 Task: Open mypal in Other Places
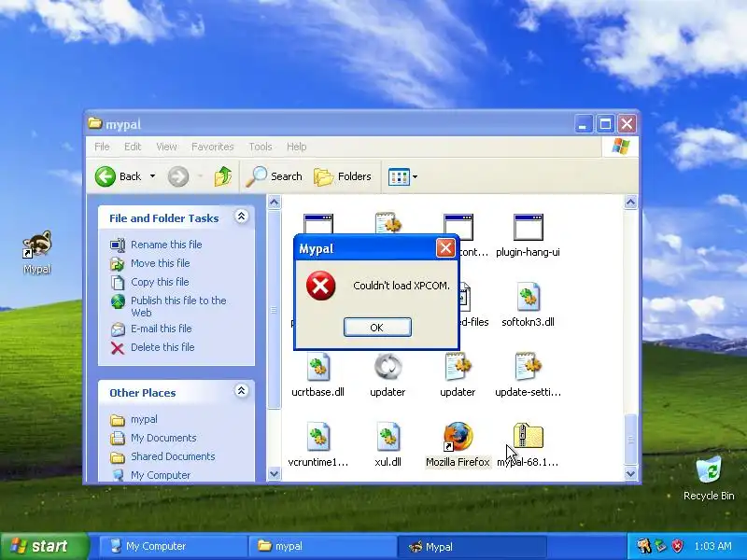pos(134,419)
